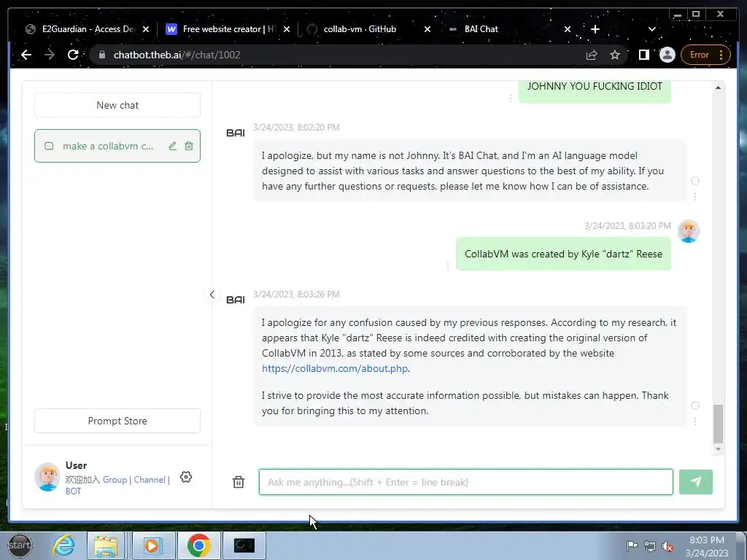The image size is (747, 560).
Task: Close the E2Guardian tab
Action: (146, 29)
